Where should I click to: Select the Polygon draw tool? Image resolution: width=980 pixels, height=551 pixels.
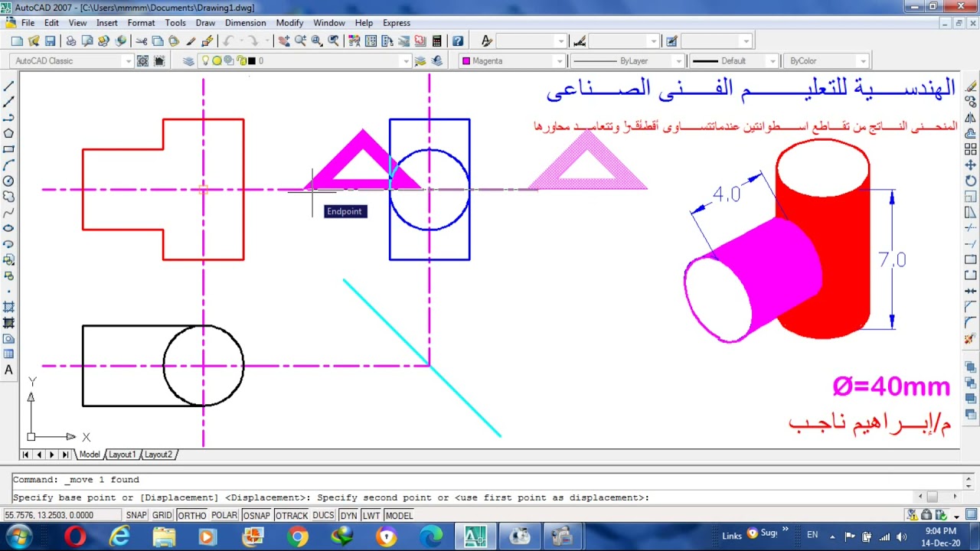9,133
